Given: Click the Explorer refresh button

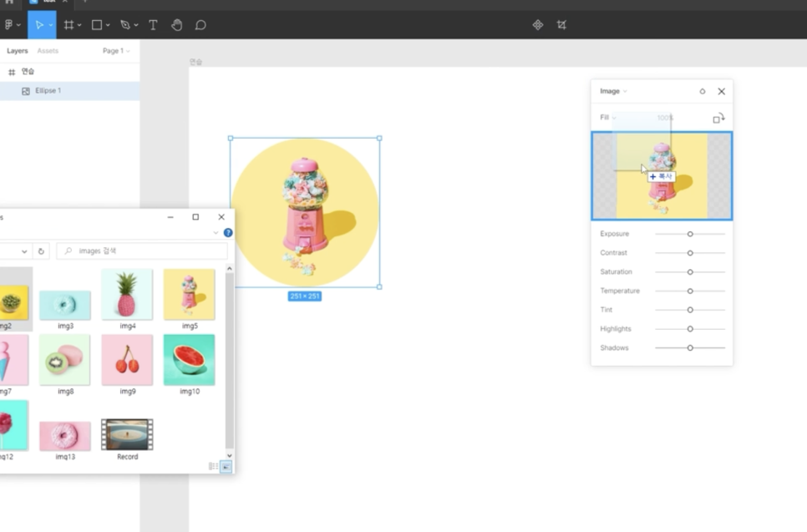Looking at the screenshot, I should (x=41, y=251).
